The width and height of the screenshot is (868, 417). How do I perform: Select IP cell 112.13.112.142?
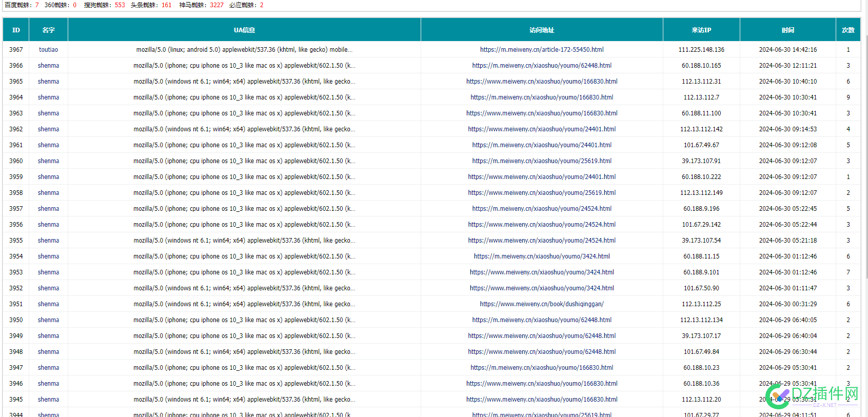point(701,129)
